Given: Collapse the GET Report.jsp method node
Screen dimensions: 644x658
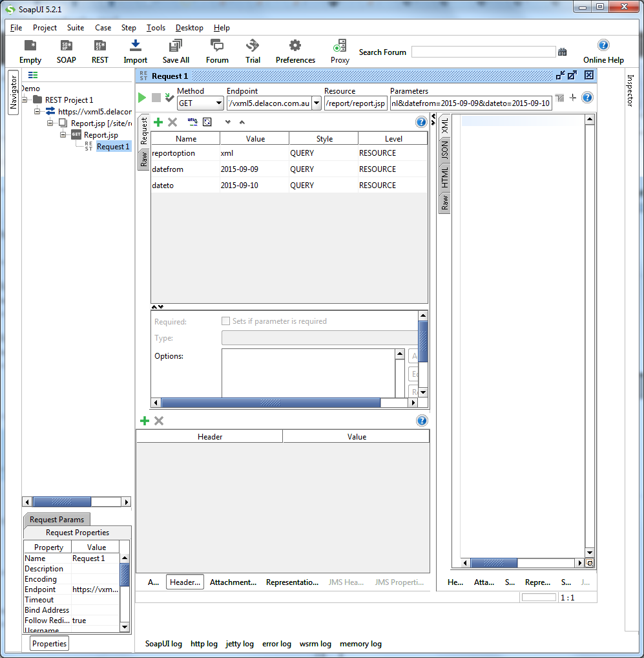Looking at the screenshot, I should click(x=63, y=135).
